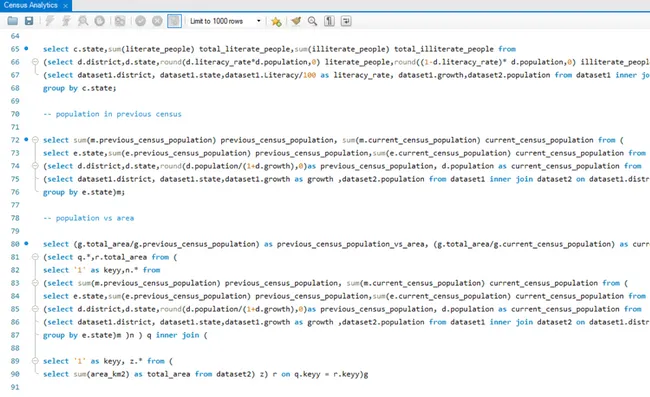650x397 pixels.
Task: Collapse the code fold at line 81
Action: [35, 257]
